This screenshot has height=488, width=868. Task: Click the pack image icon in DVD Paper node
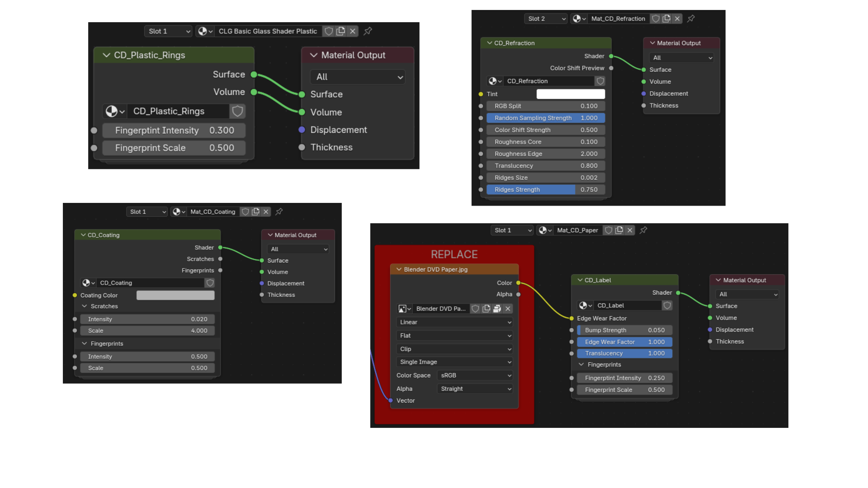497,309
